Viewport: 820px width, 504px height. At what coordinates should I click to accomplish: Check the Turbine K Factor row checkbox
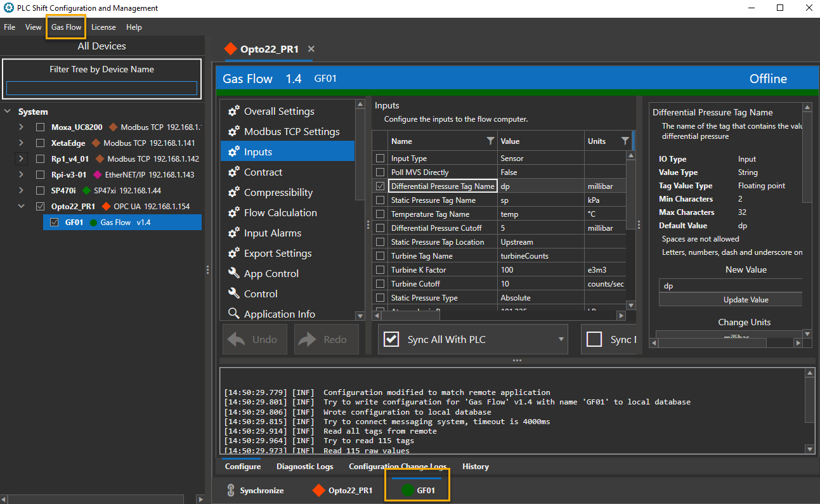click(380, 270)
